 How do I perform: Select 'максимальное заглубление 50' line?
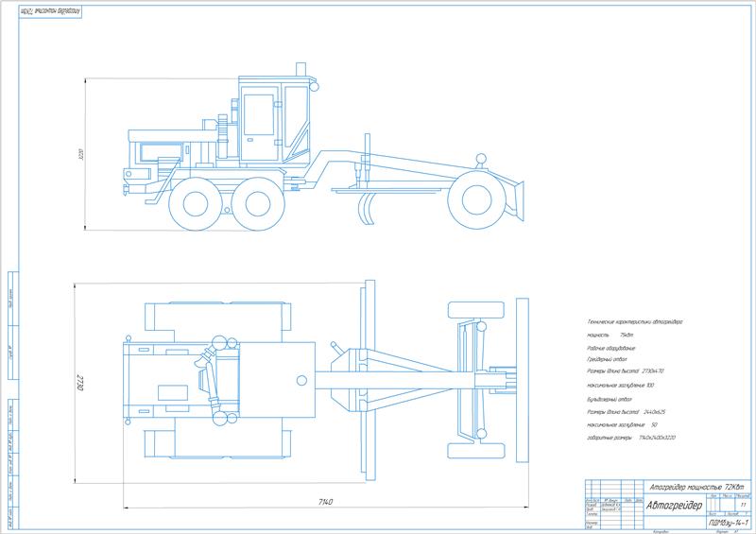click(622, 425)
